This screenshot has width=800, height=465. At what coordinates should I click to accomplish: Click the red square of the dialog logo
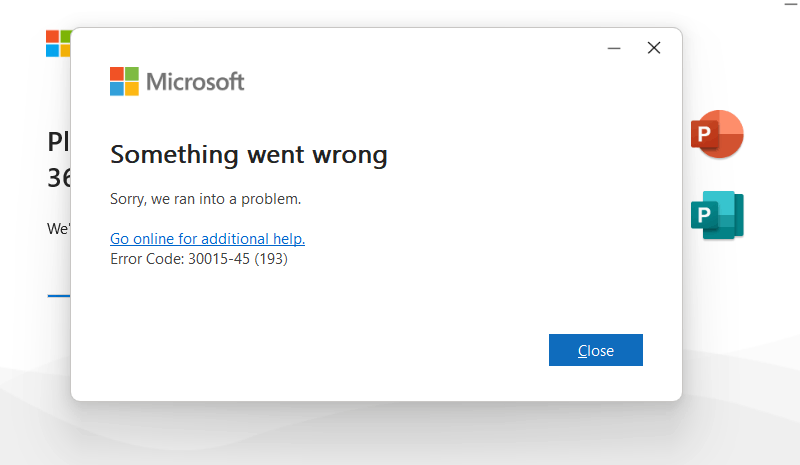click(117, 74)
